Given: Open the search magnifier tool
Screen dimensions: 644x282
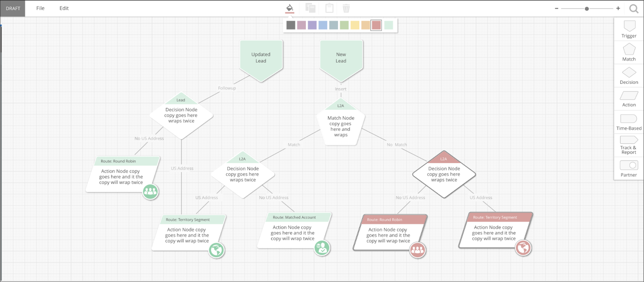Looking at the screenshot, I should pyautogui.click(x=634, y=8).
